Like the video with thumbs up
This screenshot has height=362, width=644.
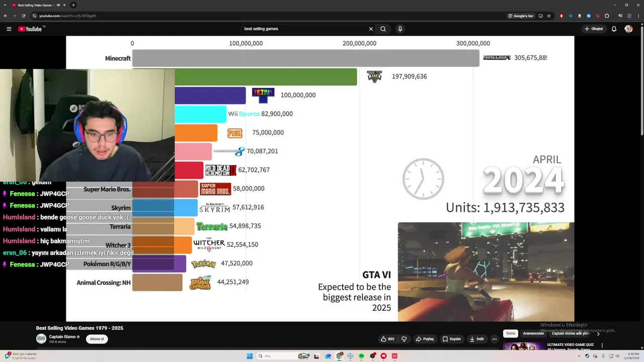click(x=387, y=339)
